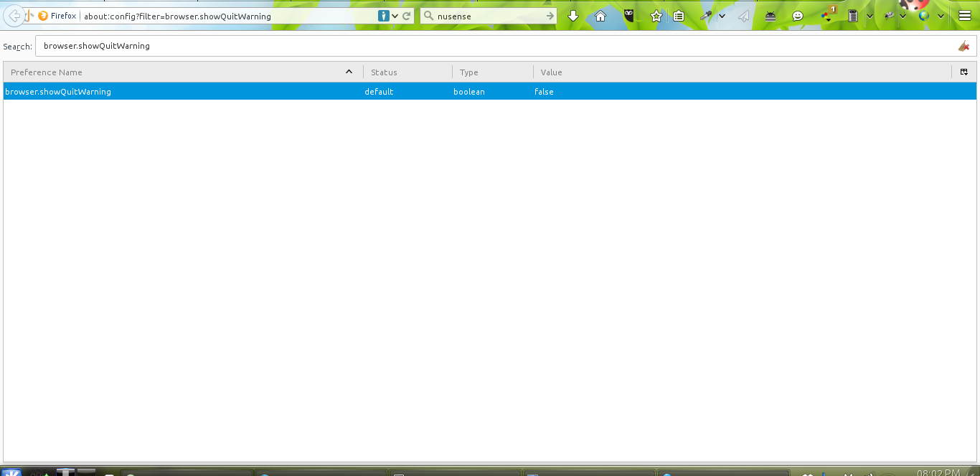Clear the about:config search field

pyautogui.click(x=963, y=46)
